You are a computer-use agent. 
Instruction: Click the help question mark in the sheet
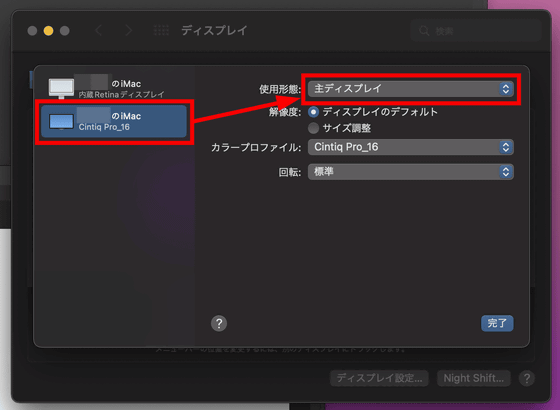[219, 323]
